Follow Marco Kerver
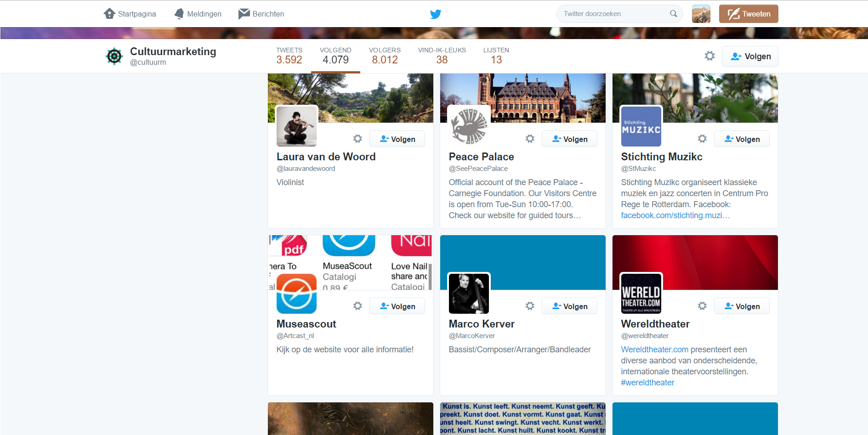Image resolution: width=868 pixels, height=435 pixels. 569,306
